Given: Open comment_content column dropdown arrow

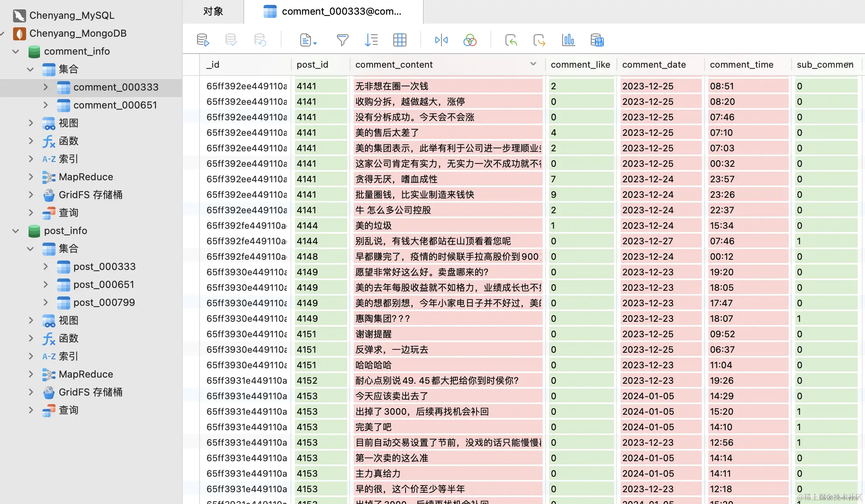Looking at the screenshot, I should (533, 64).
